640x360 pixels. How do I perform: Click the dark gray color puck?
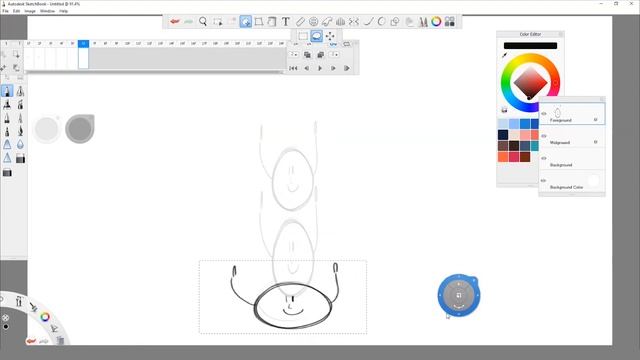(x=80, y=129)
